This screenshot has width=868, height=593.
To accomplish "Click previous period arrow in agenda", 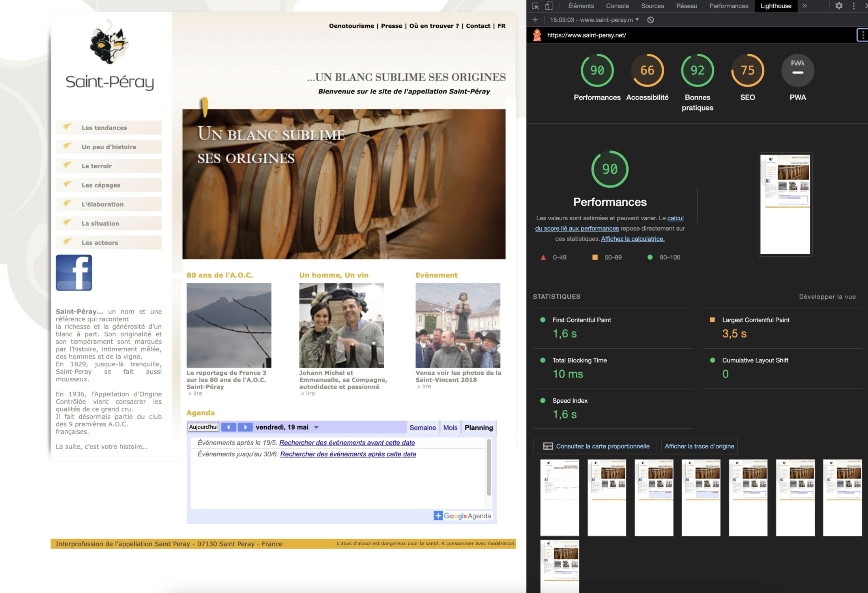I will [228, 427].
